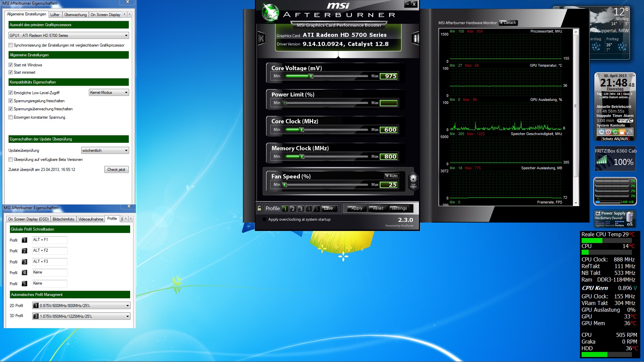Uncheck Start mit Windows checkbox
The image size is (644, 362).
11,65
